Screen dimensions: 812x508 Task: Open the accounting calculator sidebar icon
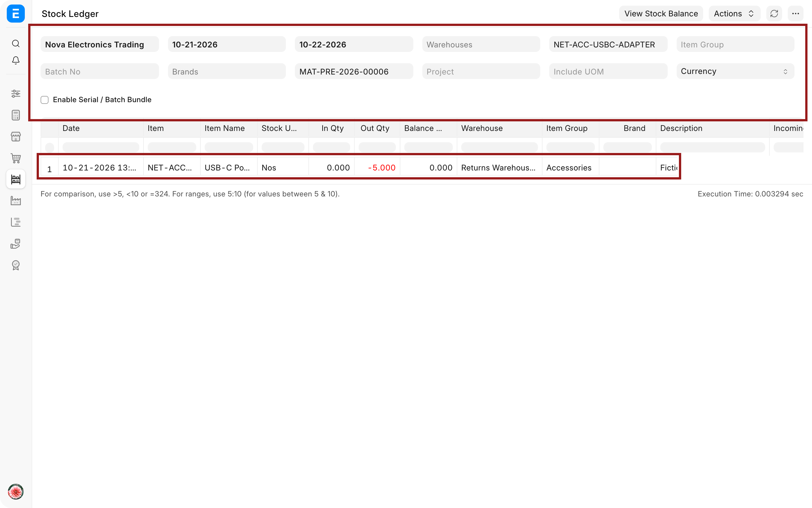pyautogui.click(x=16, y=115)
